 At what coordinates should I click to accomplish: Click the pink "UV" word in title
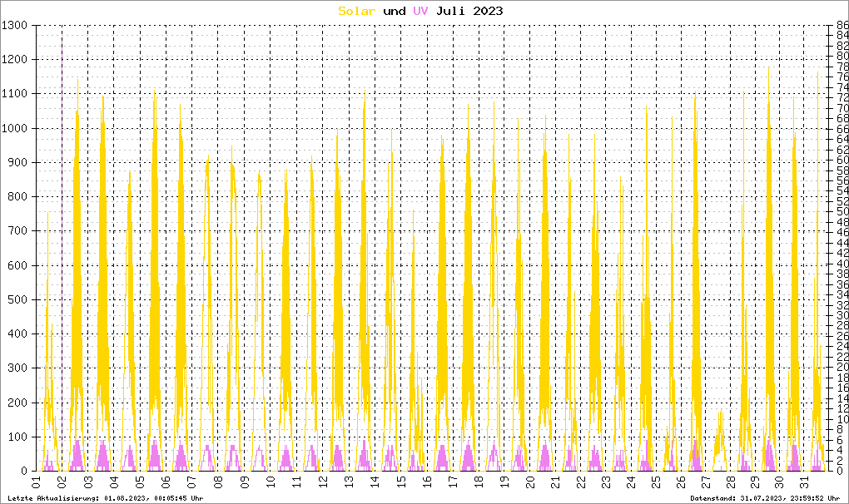(x=420, y=11)
